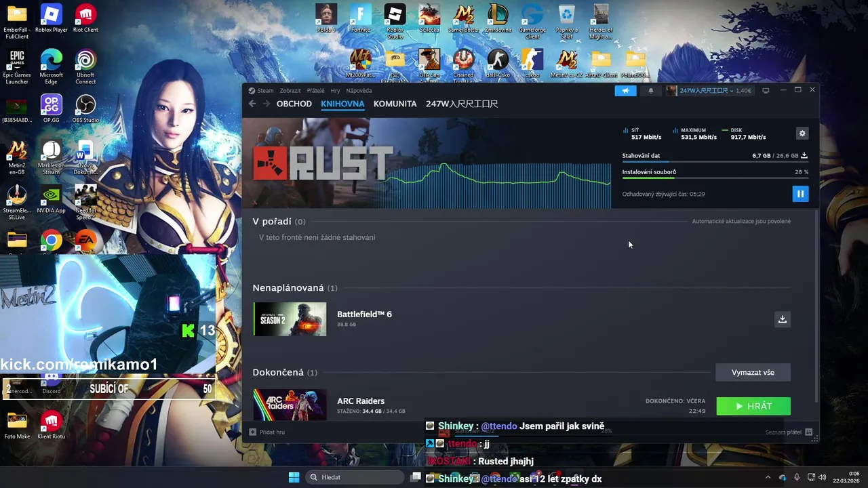Click the Dokončená section heading
The height and width of the screenshot is (488, 868).
point(278,372)
